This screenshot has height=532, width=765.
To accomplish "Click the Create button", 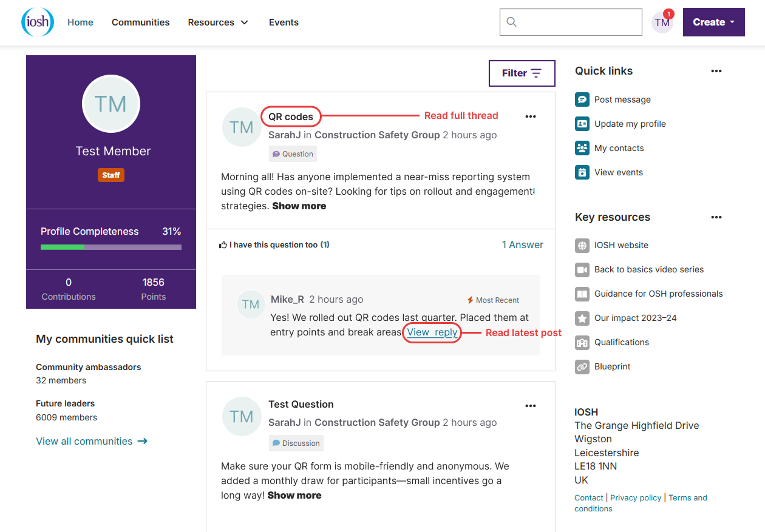I will tap(713, 21).
